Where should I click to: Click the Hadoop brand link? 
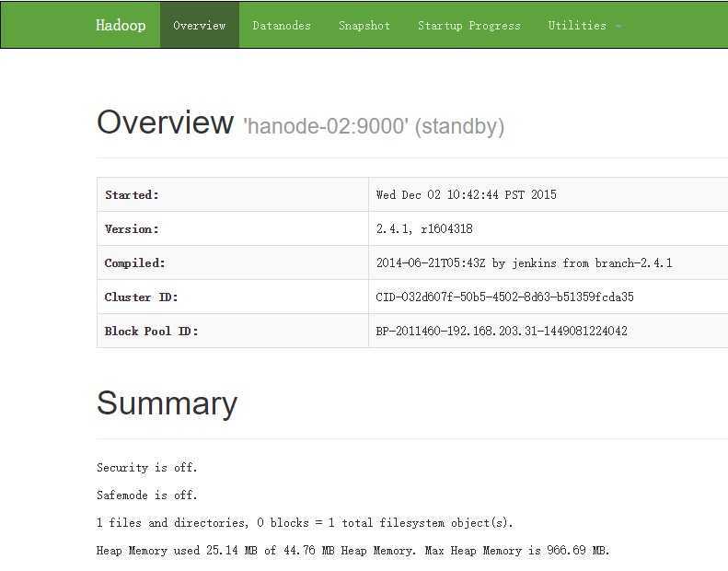point(121,25)
